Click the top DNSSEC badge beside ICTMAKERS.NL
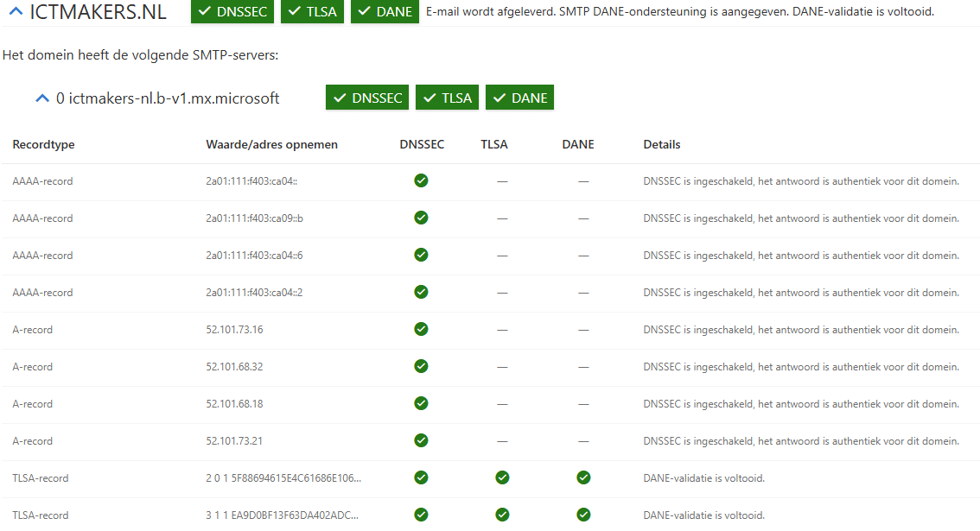 tap(232, 11)
